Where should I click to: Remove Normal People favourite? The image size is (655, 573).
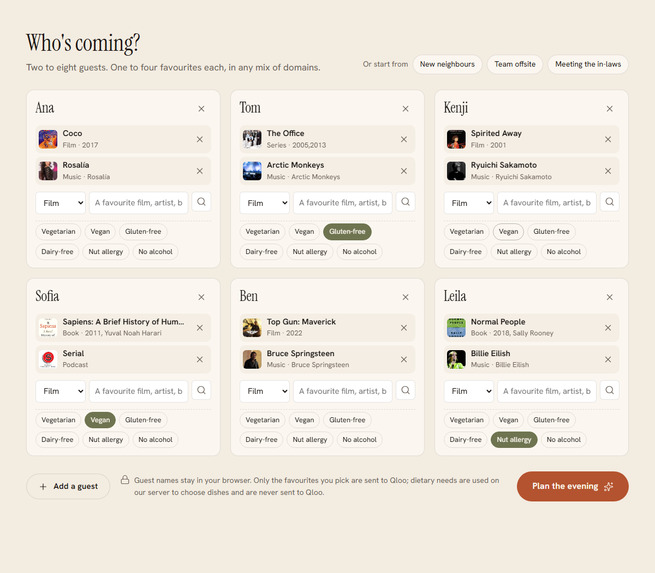click(608, 327)
